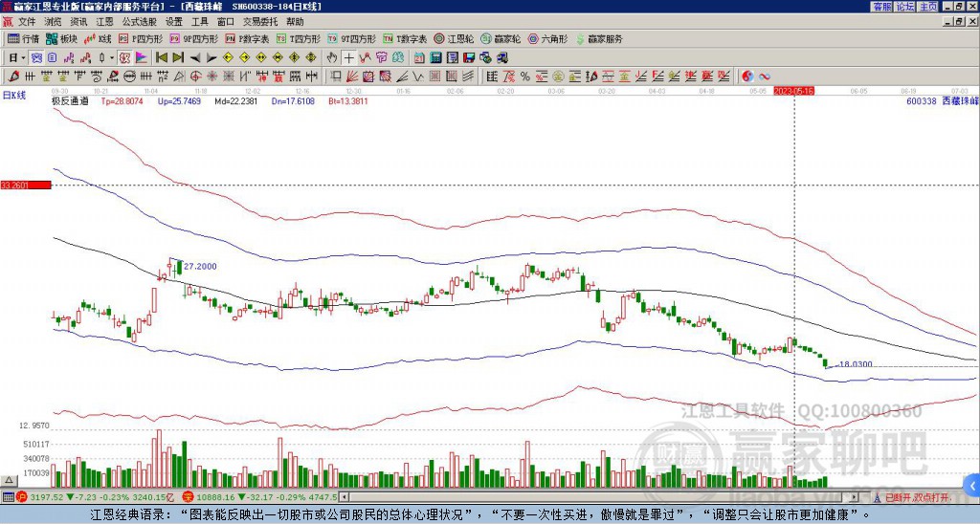This screenshot has height=524, width=980.
Task: Open the 交易委托 menu
Action: (x=260, y=22)
